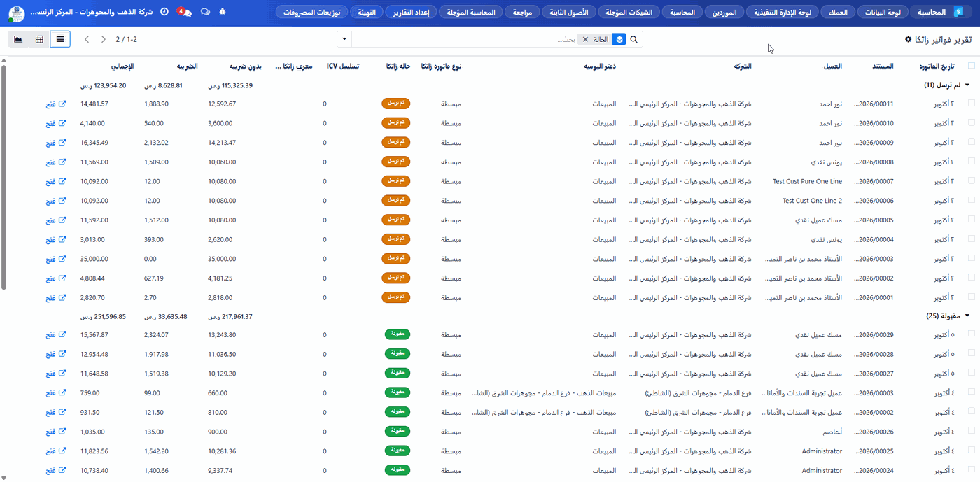This screenshot has height=482, width=980.
Task: Open the الموردين menu
Action: tap(724, 13)
